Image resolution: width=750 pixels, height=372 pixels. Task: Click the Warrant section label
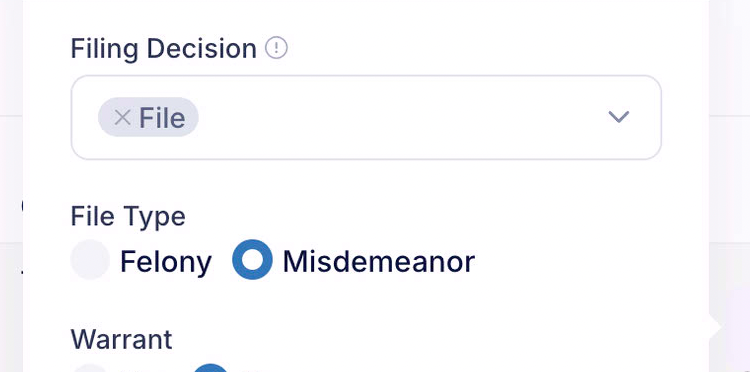121,339
